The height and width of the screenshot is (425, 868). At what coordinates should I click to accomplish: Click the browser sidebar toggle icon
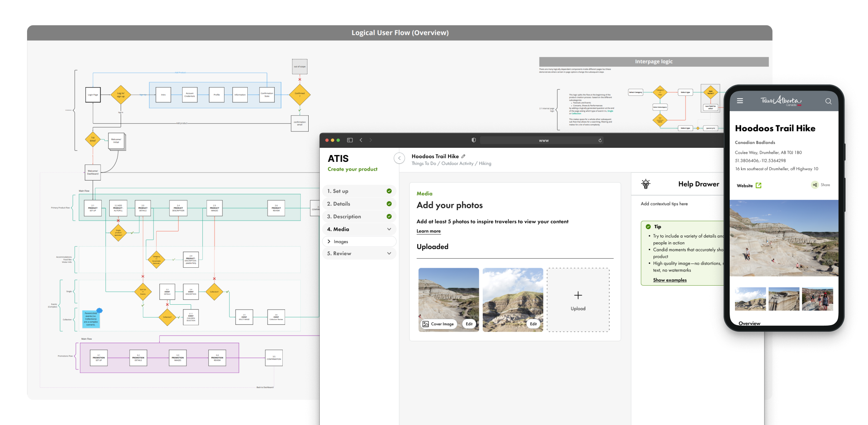(350, 140)
